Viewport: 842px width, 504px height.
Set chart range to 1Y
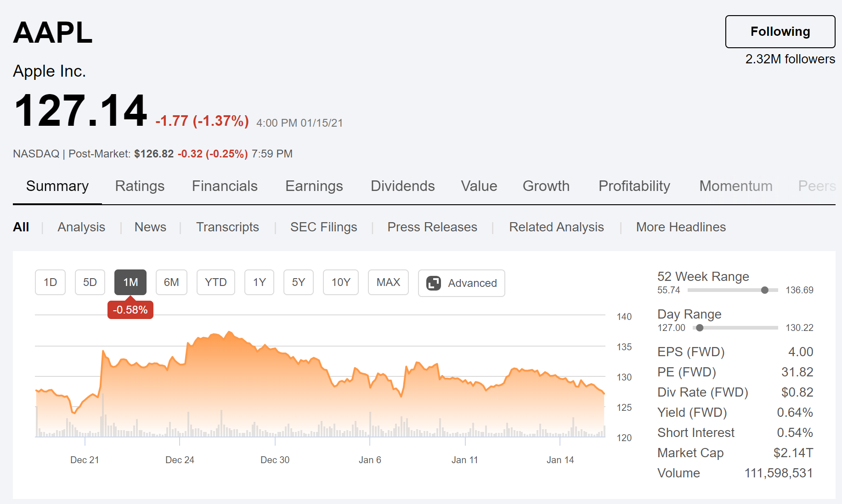(260, 282)
